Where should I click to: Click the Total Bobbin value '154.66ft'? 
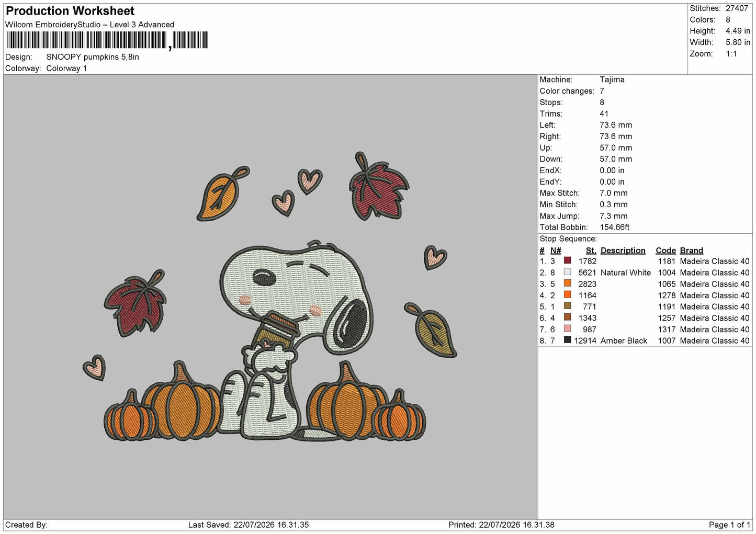pos(615,227)
